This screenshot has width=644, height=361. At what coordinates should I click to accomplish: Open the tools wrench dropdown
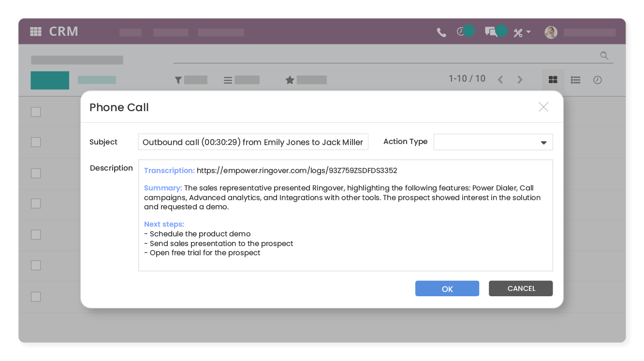tap(521, 32)
